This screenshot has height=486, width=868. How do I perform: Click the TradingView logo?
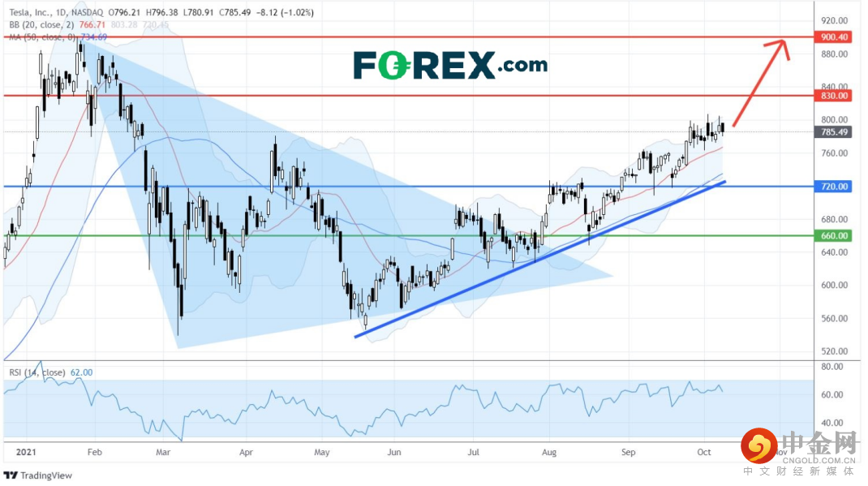point(37,475)
